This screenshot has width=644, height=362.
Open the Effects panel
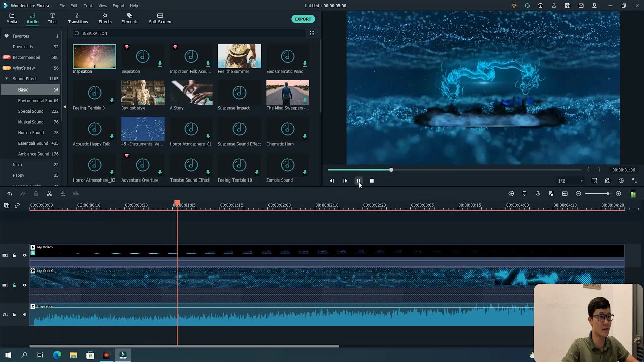105,19
